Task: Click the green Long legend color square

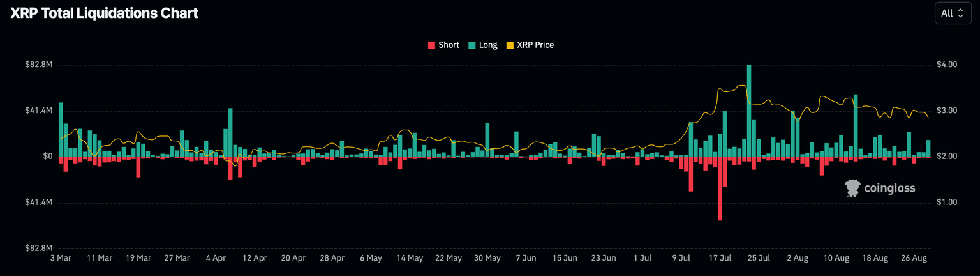Action: tap(471, 45)
